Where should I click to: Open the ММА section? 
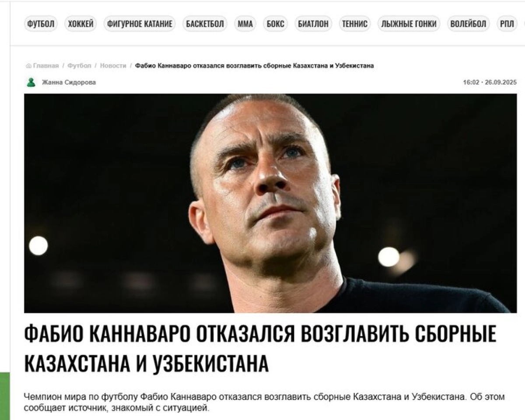pyautogui.click(x=245, y=24)
